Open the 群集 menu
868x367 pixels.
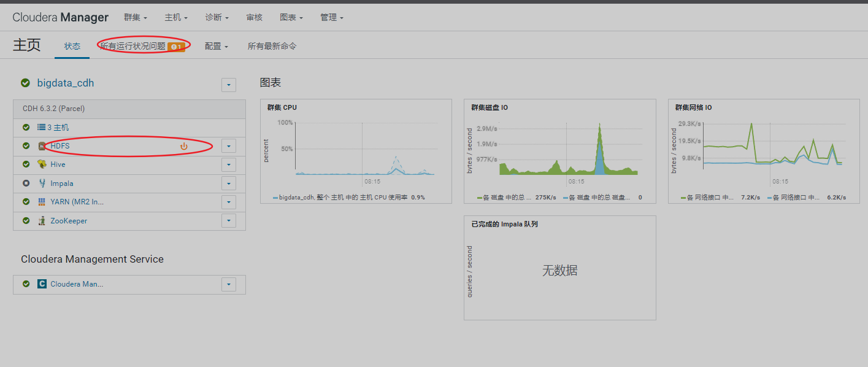135,17
